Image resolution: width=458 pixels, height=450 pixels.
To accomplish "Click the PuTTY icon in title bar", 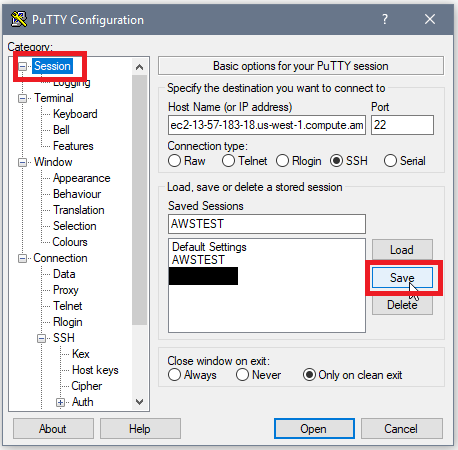I will [19, 19].
